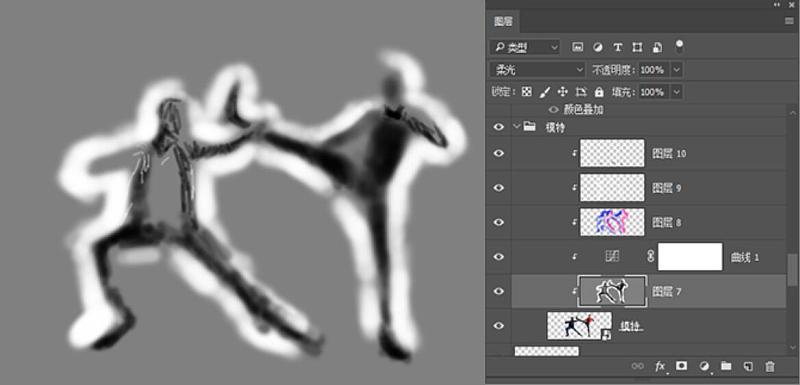The image size is (800, 385).
Task: Open the 柔光 blend mode dropdown
Action: [x=537, y=70]
